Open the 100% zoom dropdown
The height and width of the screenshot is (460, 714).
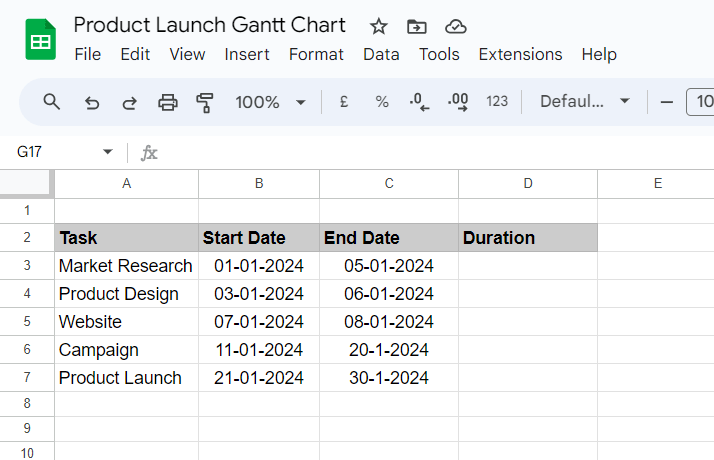tap(270, 102)
